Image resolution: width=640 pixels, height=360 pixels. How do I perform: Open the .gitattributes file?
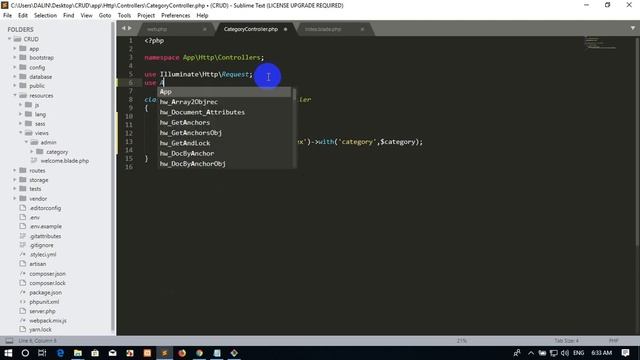pos(45,236)
